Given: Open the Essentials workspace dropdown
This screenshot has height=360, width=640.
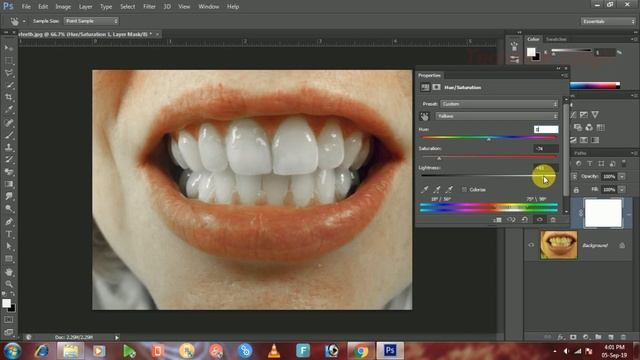Looking at the screenshot, I should pyautogui.click(x=608, y=21).
